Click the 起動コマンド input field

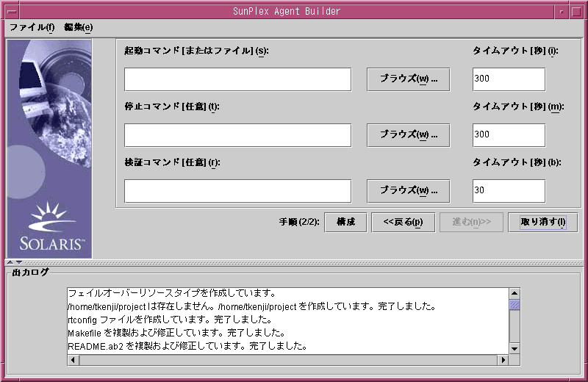tap(237, 79)
